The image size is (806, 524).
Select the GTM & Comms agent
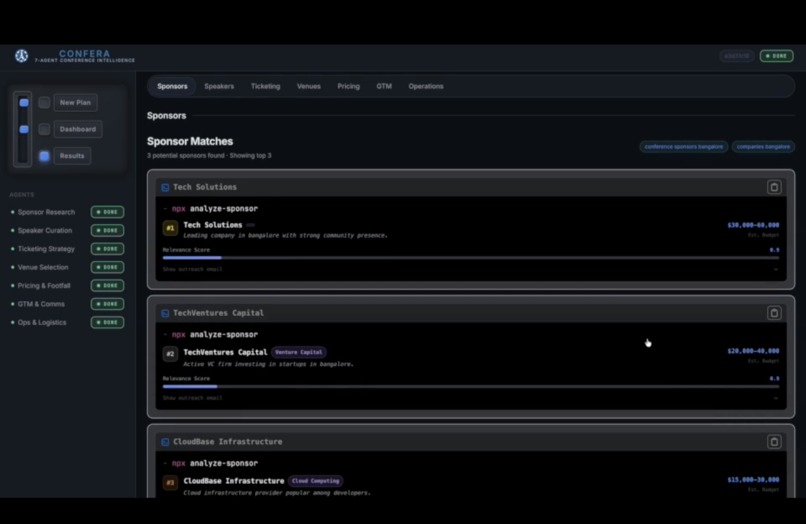point(41,304)
